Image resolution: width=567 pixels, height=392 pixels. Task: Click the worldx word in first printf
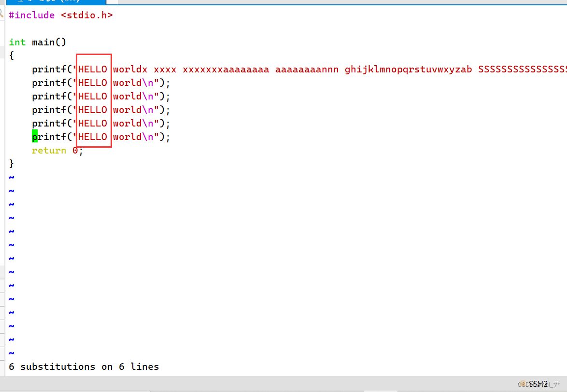130,70
